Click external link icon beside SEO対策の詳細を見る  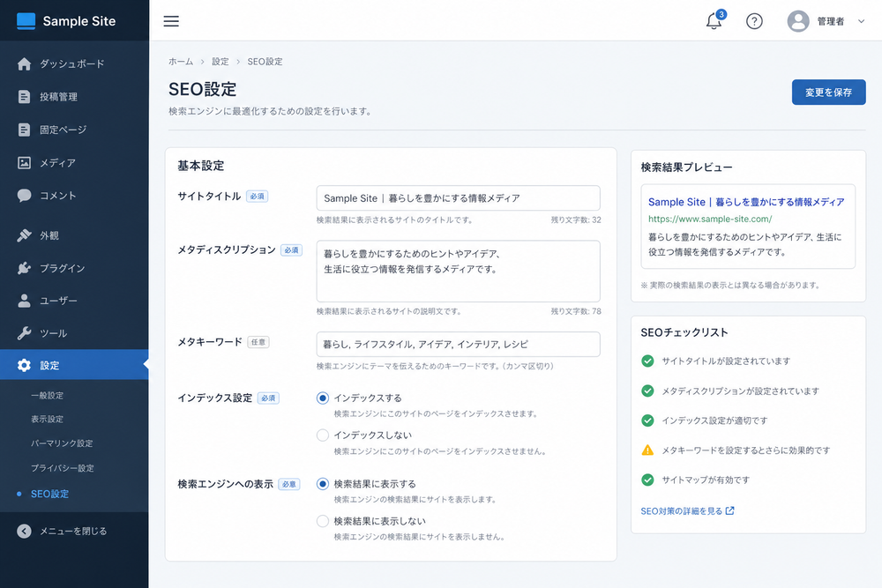click(x=729, y=511)
